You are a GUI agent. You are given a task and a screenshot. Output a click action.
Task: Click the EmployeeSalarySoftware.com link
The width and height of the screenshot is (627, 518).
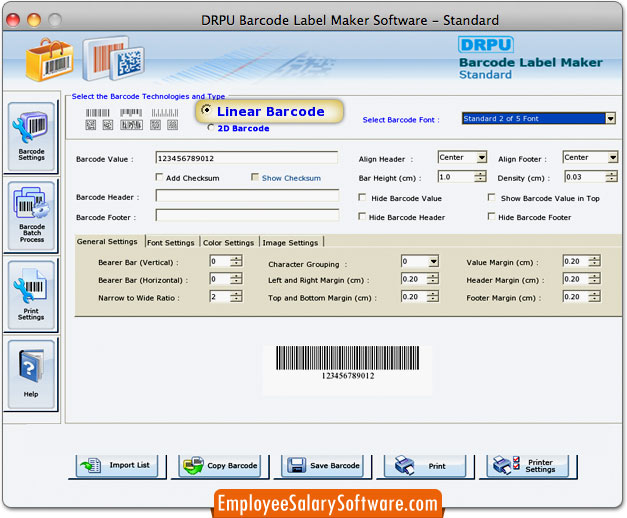click(327, 504)
